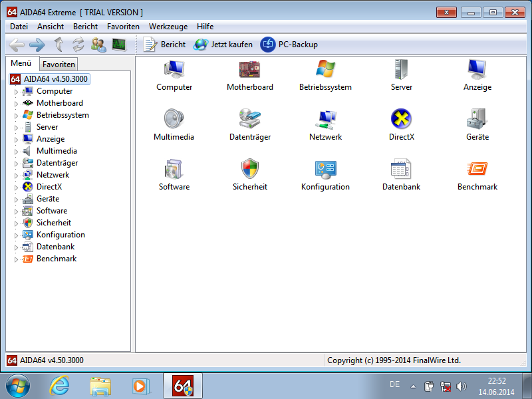Select the AIDA64 v4.50.3000 root tree item
Screen dimensions: 532x399
point(49,79)
